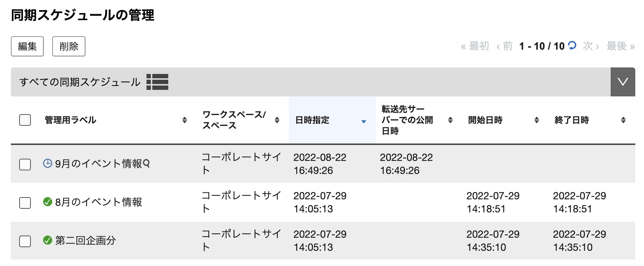
Task: Click the 編集 button
Action: coord(27,46)
